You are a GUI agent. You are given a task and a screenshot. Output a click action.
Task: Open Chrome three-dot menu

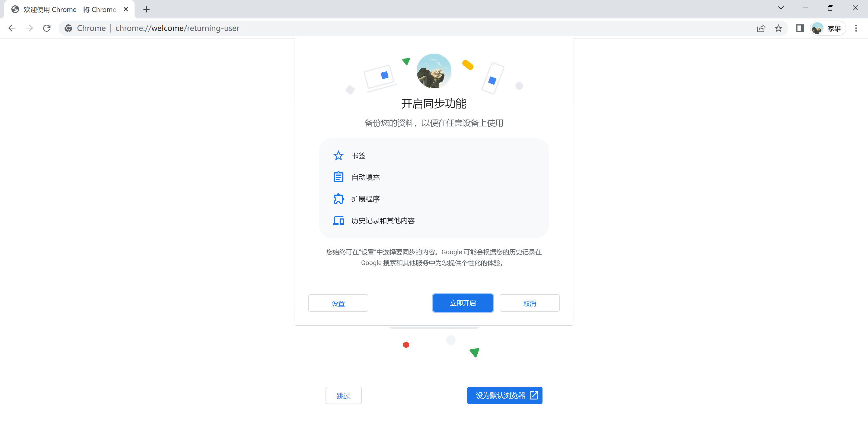[856, 28]
